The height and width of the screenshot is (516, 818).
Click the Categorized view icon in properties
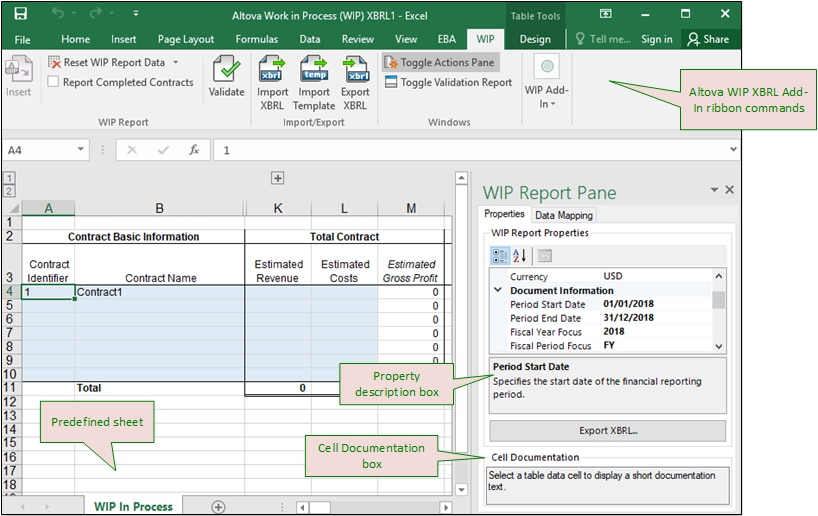(500, 256)
